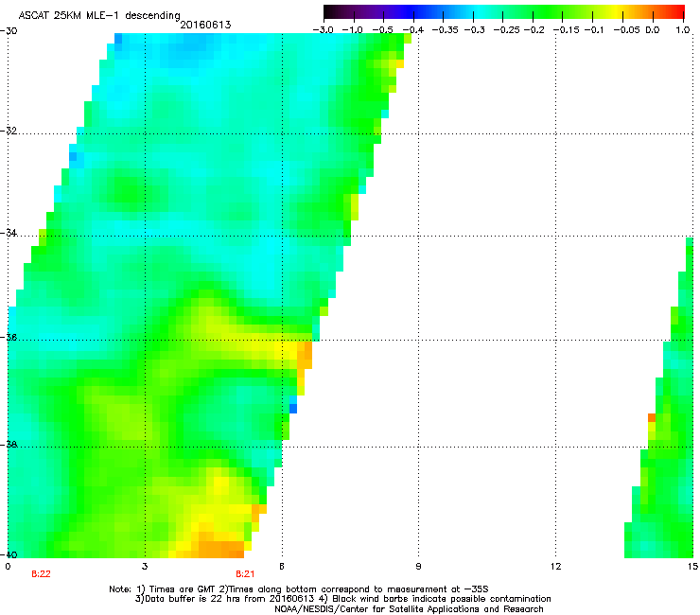Click the latitude label -36
The width and height of the screenshot is (700, 615).
tap(8, 337)
